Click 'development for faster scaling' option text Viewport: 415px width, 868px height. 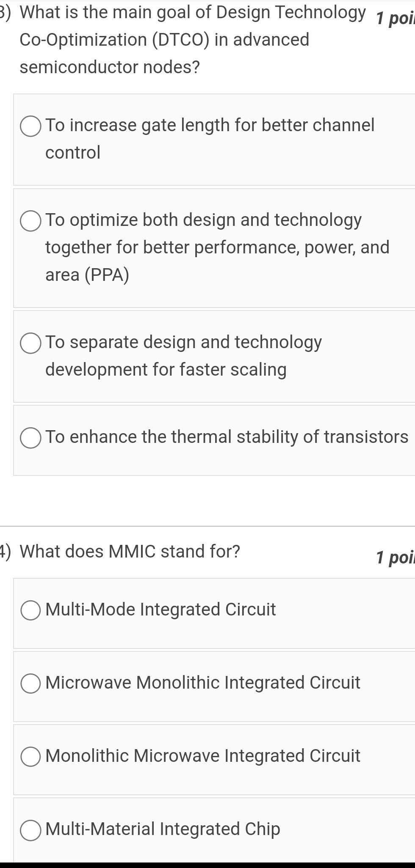166,369
